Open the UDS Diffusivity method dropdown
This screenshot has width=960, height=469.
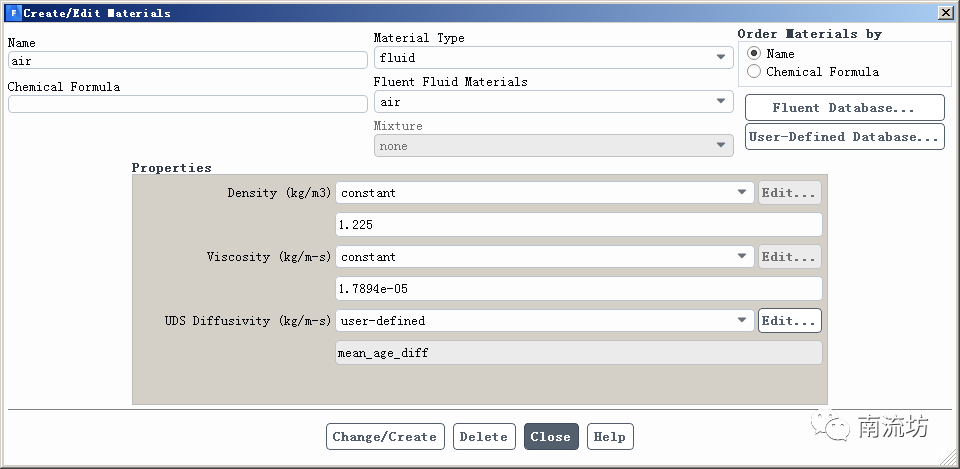click(545, 321)
